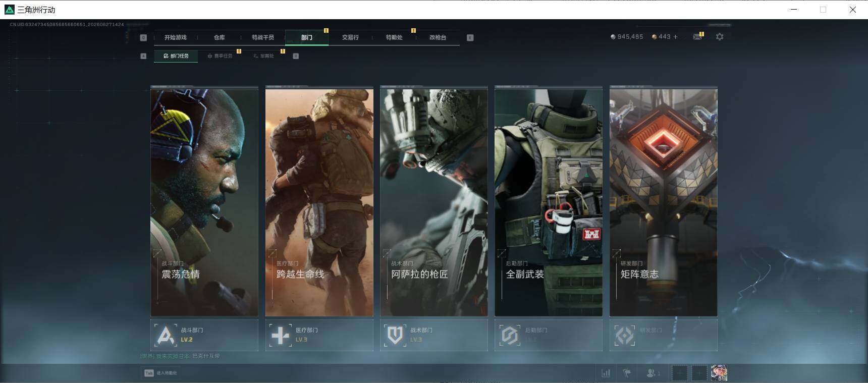Open the settings gear icon
This screenshot has height=383, width=868.
[x=720, y=37]
